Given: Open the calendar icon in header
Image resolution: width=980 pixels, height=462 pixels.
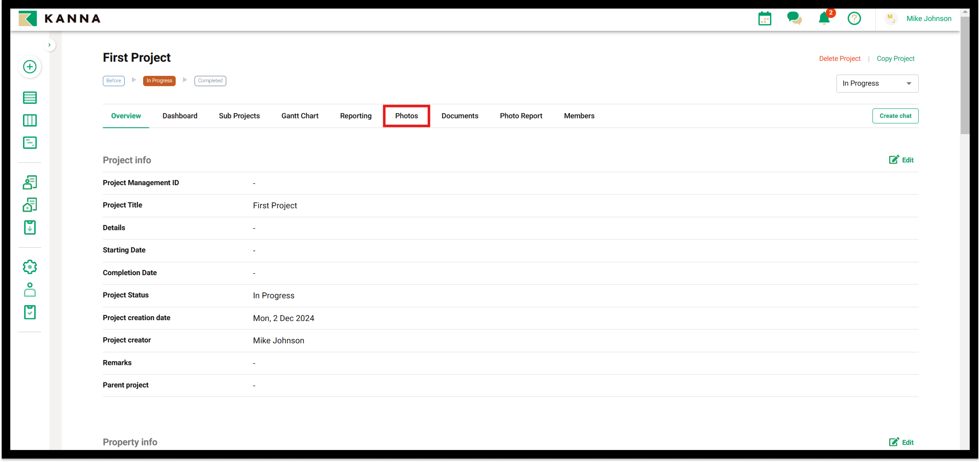Looking at the screenshot, I should pos(764,19).
